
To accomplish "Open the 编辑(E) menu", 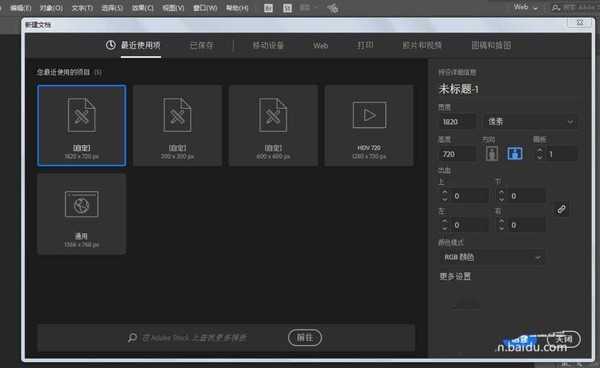I will click(x=21, y=8).
